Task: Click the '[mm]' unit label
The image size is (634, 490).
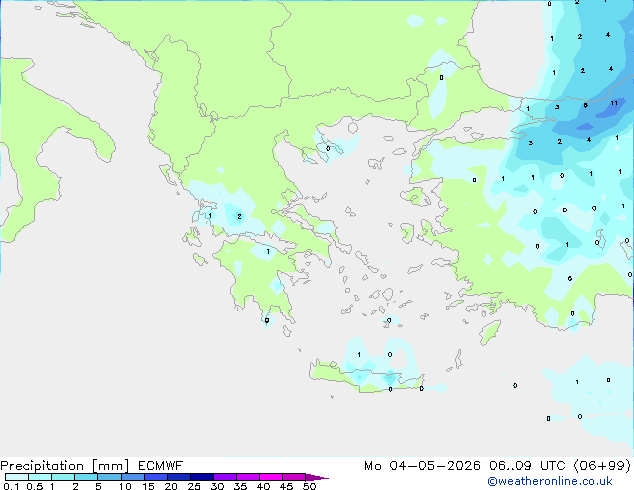Action: 110,466
